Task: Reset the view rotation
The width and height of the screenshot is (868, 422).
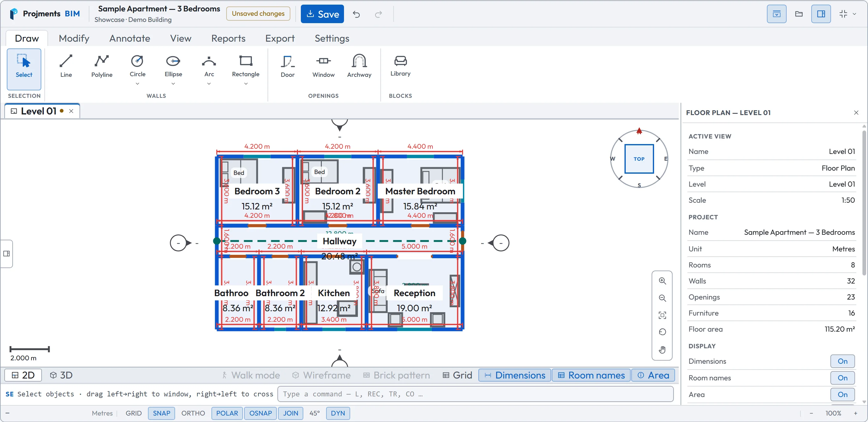Action: [x=662, y=332]
